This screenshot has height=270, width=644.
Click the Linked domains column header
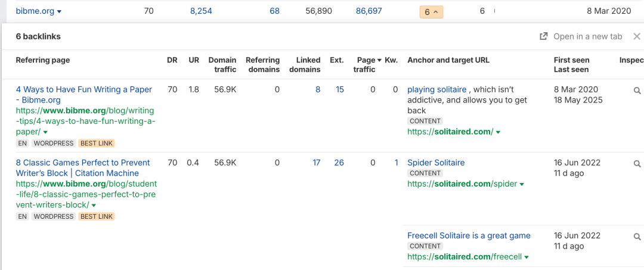pyautogui.click(x=305, y=65)
